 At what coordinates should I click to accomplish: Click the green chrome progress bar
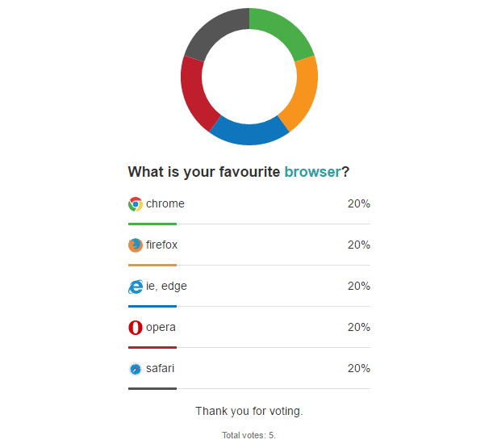click(152, 224)
